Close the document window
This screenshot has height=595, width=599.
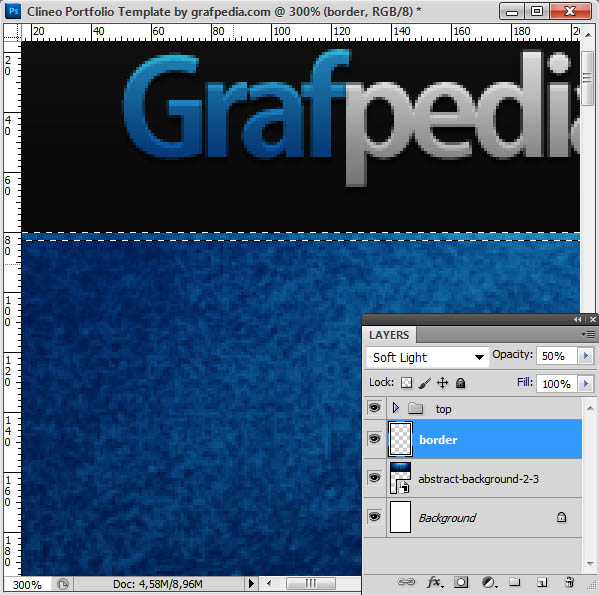pyautogui.click(x=570, y=12)
